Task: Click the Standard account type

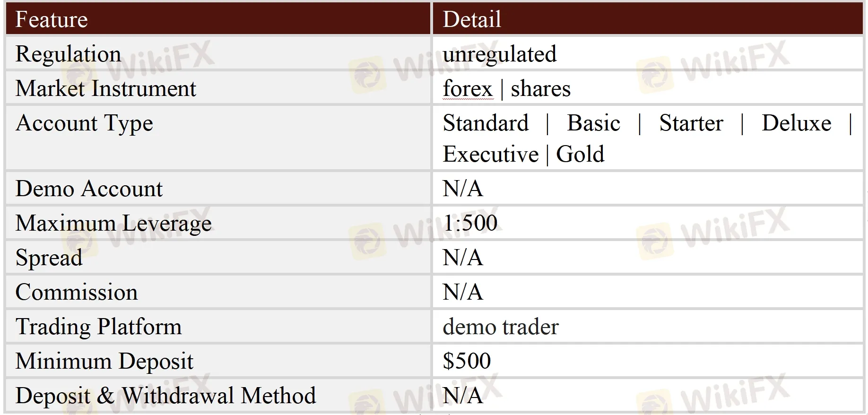Action: click(486, 123)
